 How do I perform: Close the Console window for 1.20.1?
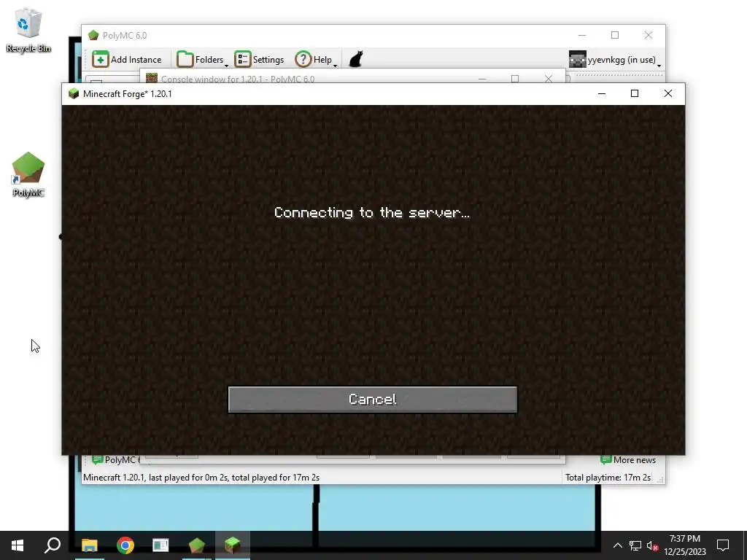[549, 79]
